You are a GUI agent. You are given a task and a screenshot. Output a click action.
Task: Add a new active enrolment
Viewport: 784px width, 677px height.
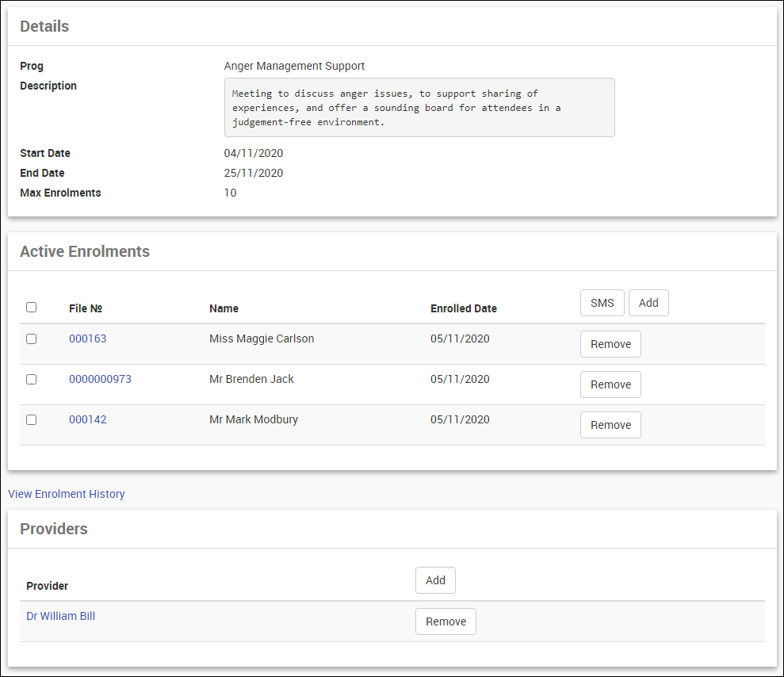tap(648, 303)
